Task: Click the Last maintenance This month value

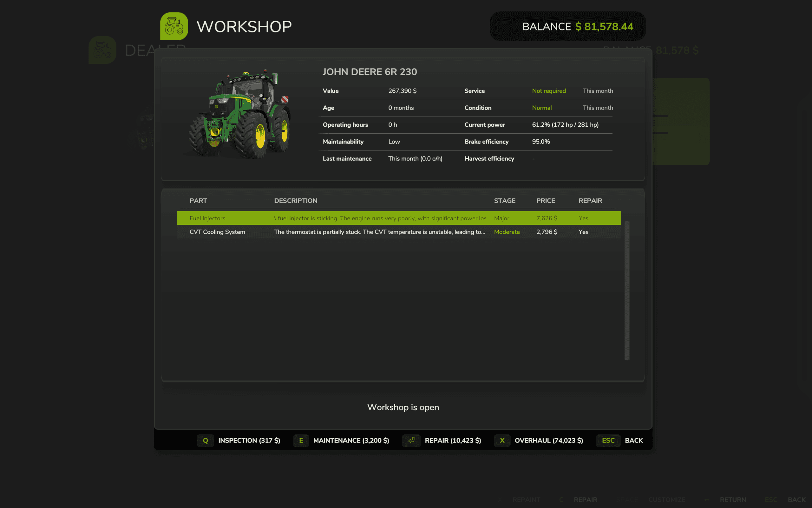Action: coord(415,158)
